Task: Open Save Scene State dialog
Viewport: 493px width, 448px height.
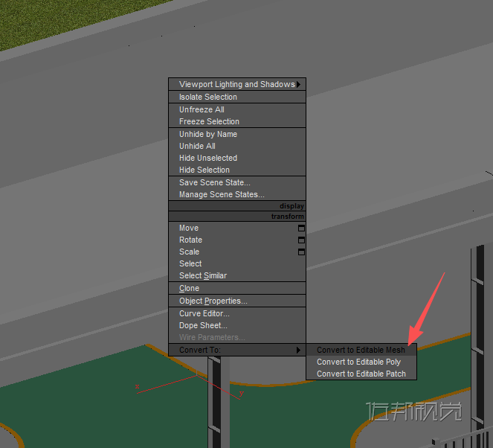Action: 237,182
